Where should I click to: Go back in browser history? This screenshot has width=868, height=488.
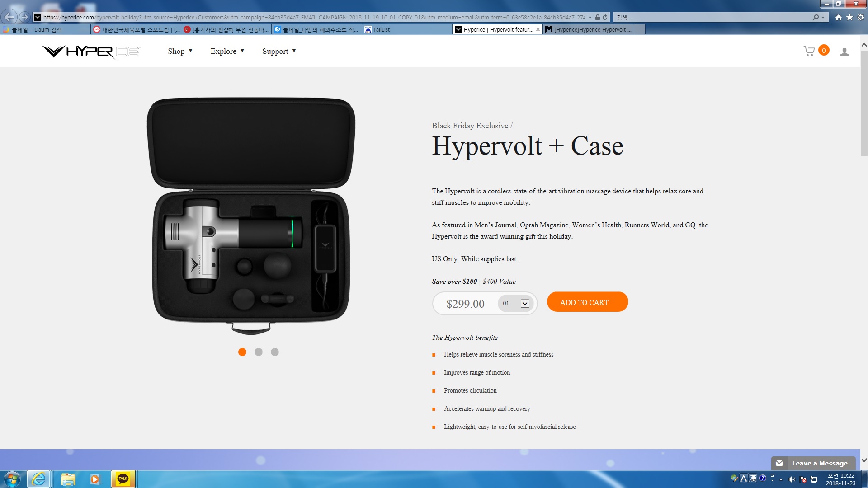coord(9,17)
